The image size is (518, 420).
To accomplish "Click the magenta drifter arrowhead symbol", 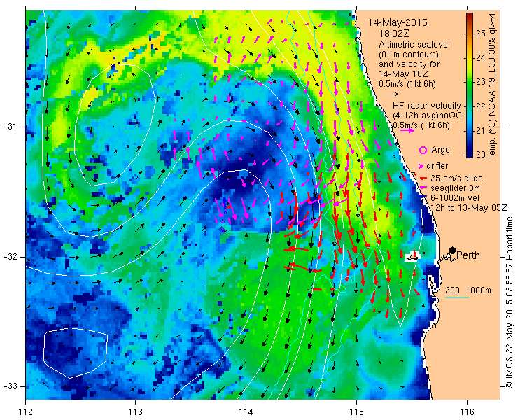I will [x=421, y=166].
